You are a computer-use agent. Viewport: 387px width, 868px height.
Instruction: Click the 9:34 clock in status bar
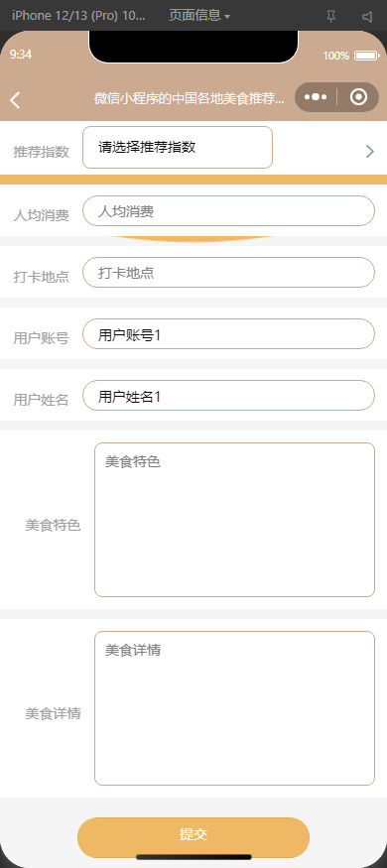21,55
